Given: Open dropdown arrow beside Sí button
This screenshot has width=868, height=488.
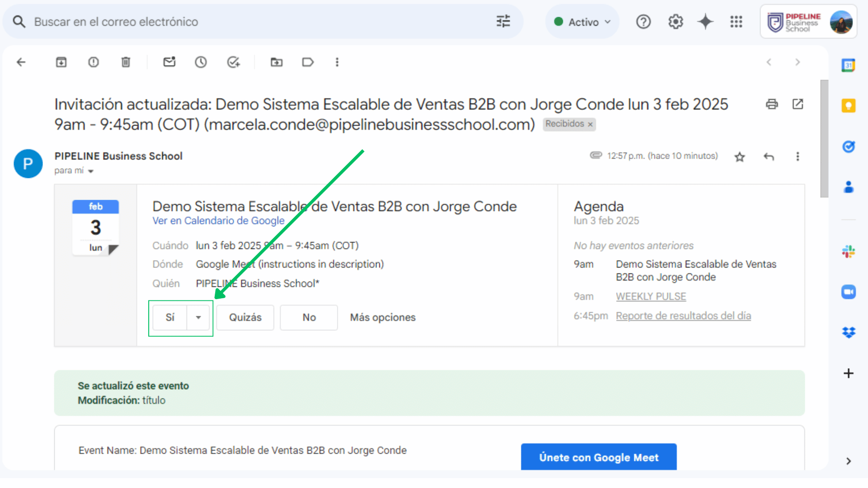Looking at the screenshot, I should 198,318.
